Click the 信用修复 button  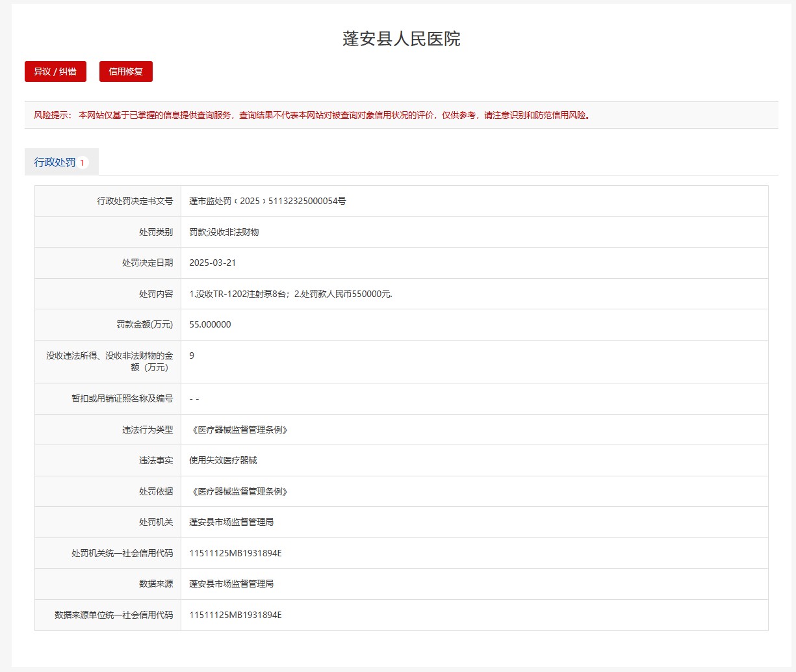(125, 71)
